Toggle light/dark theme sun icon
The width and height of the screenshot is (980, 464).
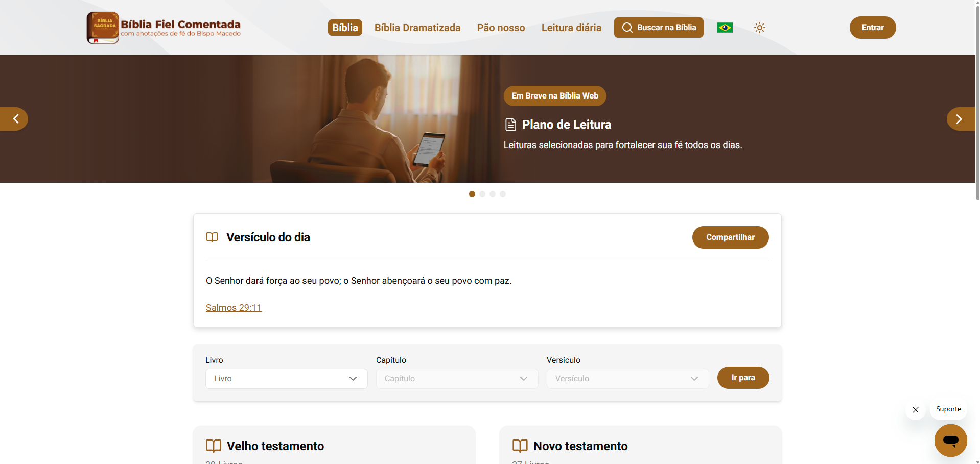[760, 28]
